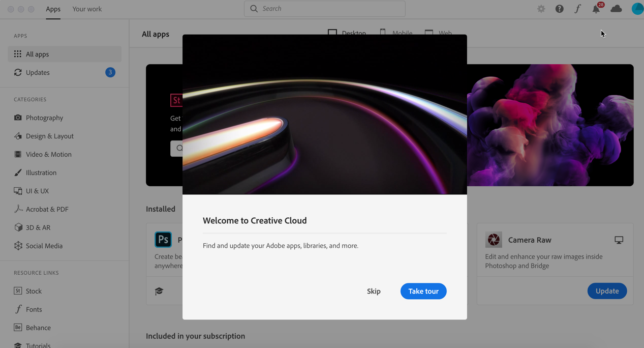Viewport: 644px width, 348px height.
Task: Select the Updates refresh icon in sidebar
Action: pos(18,72)
